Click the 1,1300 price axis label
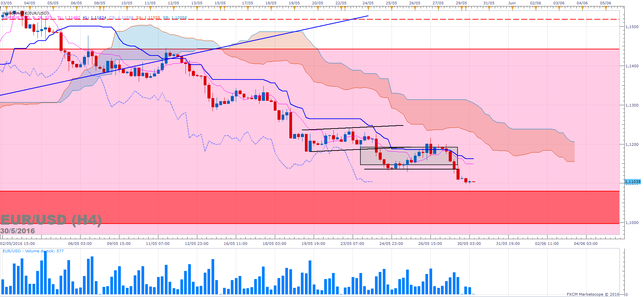The height and width of the screenshot is (297, 644). click(x=632, y=105)
